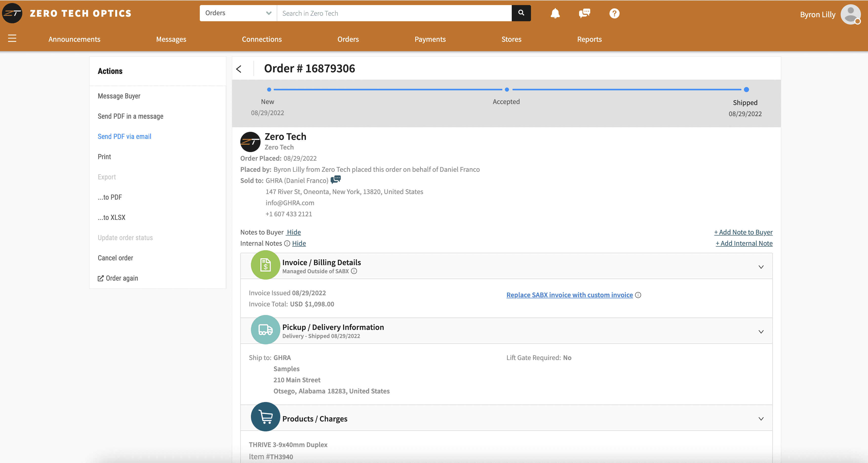Click THRIVE 3-9x40mm Duplex product name
Viewport: 868px width, 463px height.
[x=288, y=445]
